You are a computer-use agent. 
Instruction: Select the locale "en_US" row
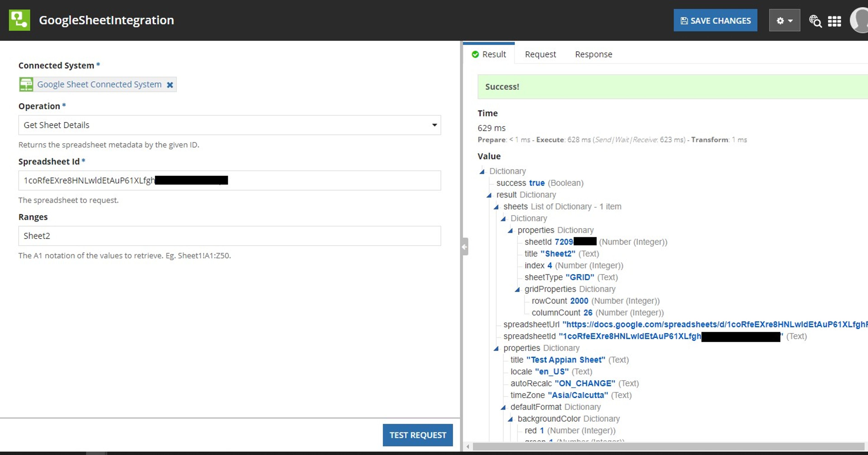(551, 372)
